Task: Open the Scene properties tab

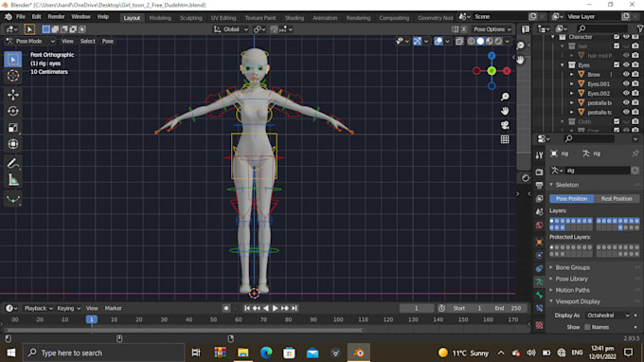Action: [x=539, y=212]
